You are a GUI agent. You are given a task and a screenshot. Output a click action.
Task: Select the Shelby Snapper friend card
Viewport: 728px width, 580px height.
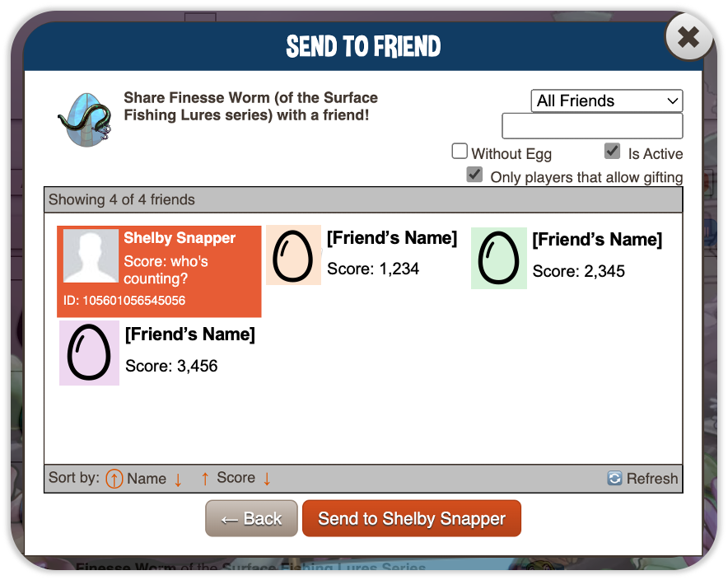click(159, 272)
